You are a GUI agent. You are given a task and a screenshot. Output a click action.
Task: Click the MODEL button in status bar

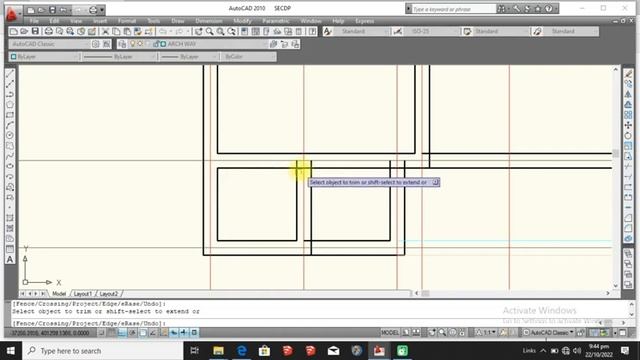[390, 333]
